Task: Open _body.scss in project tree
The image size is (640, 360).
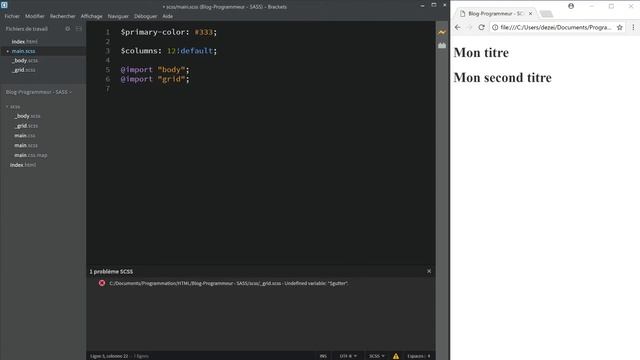Action: click(x=27, y=116)
